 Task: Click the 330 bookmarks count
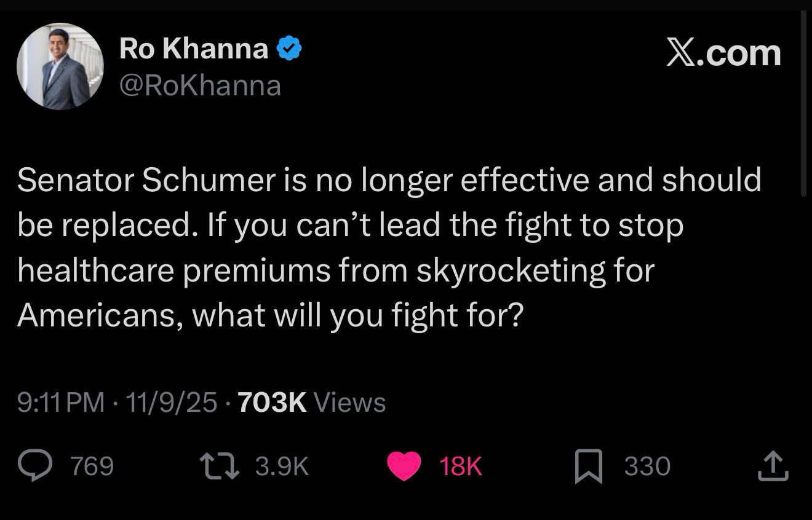coord(647,467)
